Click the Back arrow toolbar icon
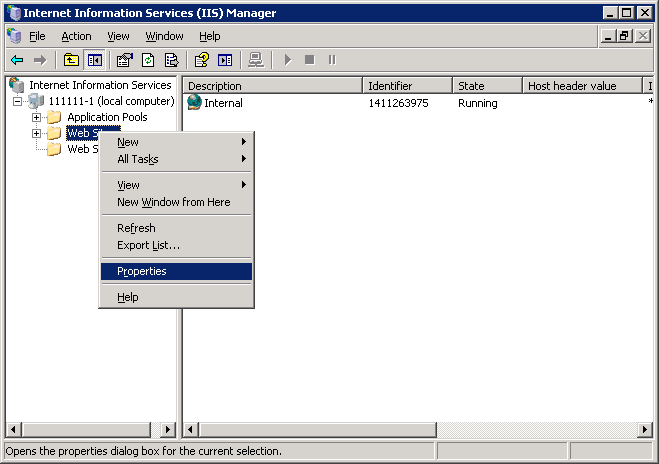659x464 pixels. [x=17, y=60]
